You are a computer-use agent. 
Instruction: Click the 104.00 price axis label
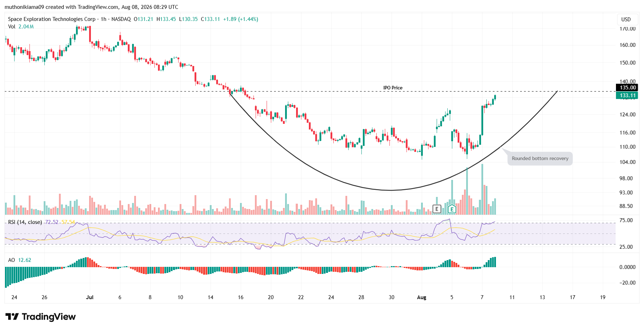tap(628, 162)
